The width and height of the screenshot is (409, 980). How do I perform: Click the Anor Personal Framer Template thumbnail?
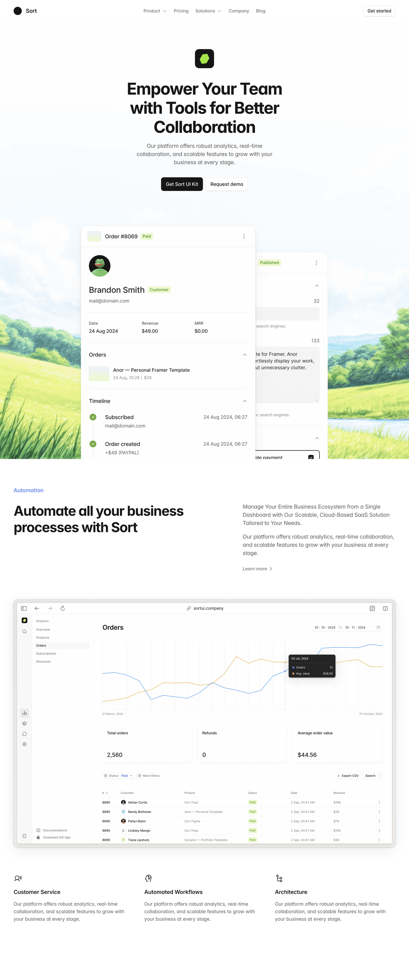(x=99, y=373)
